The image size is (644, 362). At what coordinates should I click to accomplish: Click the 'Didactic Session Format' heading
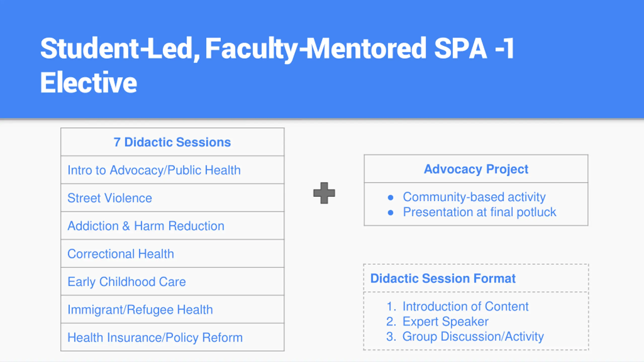(443, 278)
